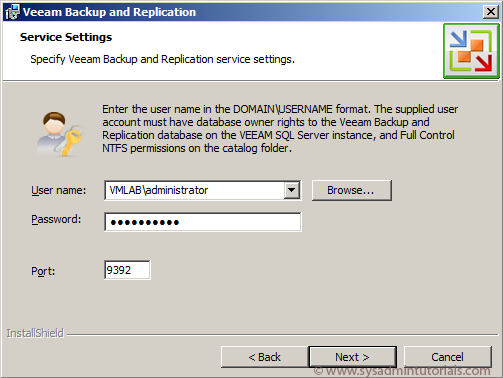Click the Port field showing 9392
503x378 pixels.
(x=127, y=270)
